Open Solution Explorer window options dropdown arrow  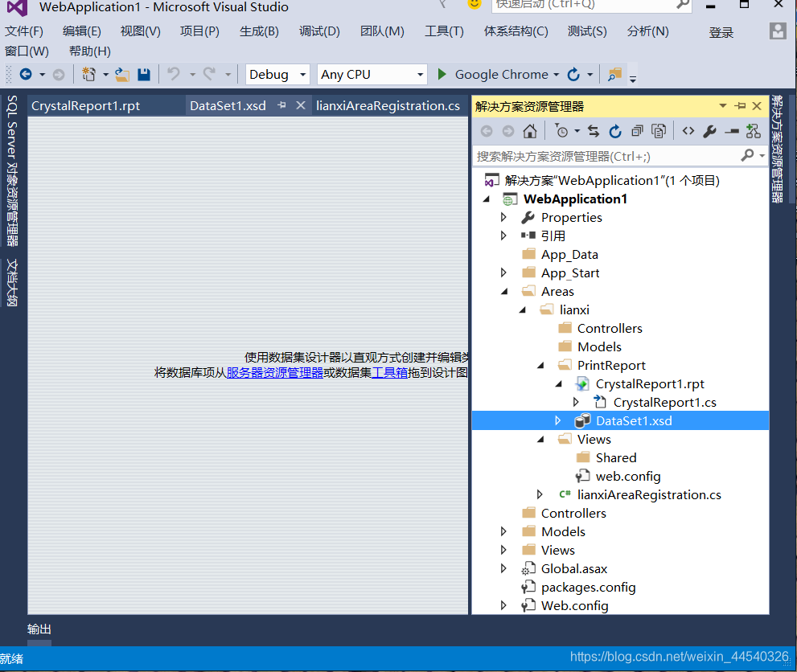[723, 105]
